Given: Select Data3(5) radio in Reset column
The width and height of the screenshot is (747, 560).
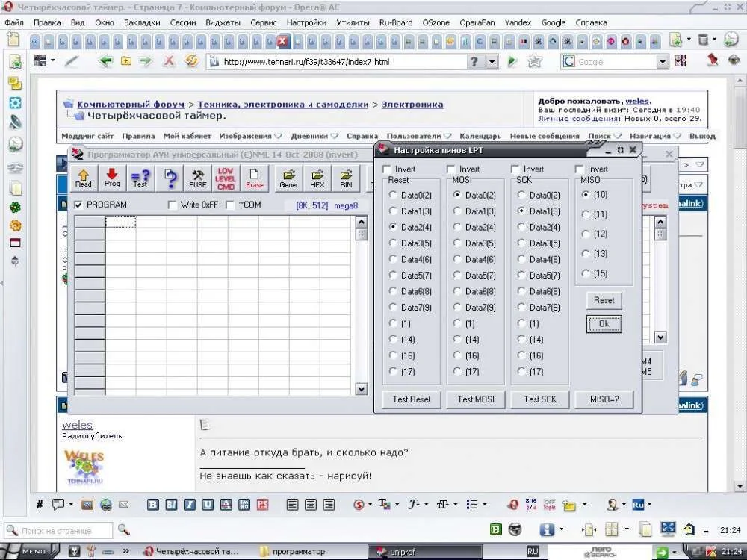Looking at the screenshot, I should tap(394, 243).
